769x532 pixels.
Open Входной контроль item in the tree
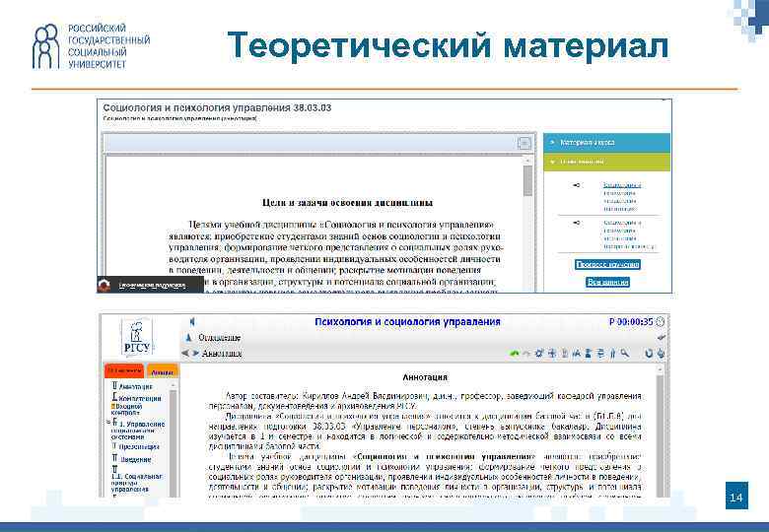coord(127,410)
